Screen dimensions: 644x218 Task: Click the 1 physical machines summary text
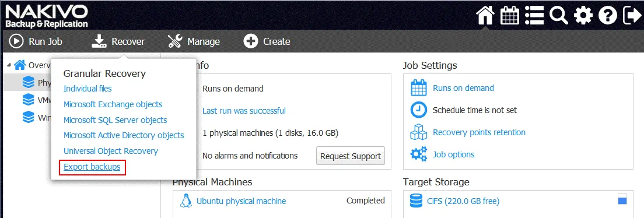tap(271, 133)
